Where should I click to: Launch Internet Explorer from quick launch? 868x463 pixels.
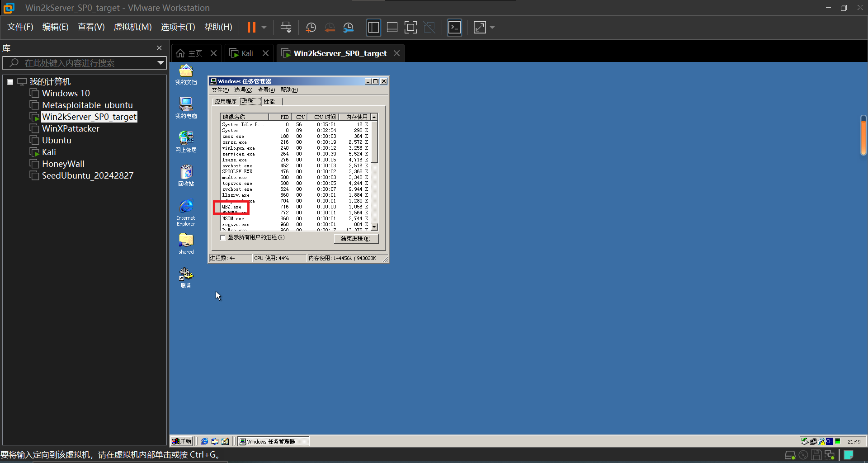pos(205,441)
